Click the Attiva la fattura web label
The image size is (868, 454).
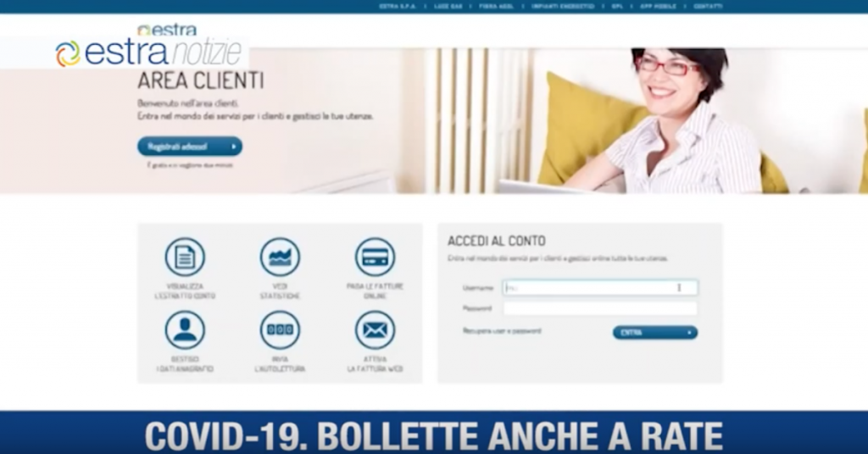375,364
